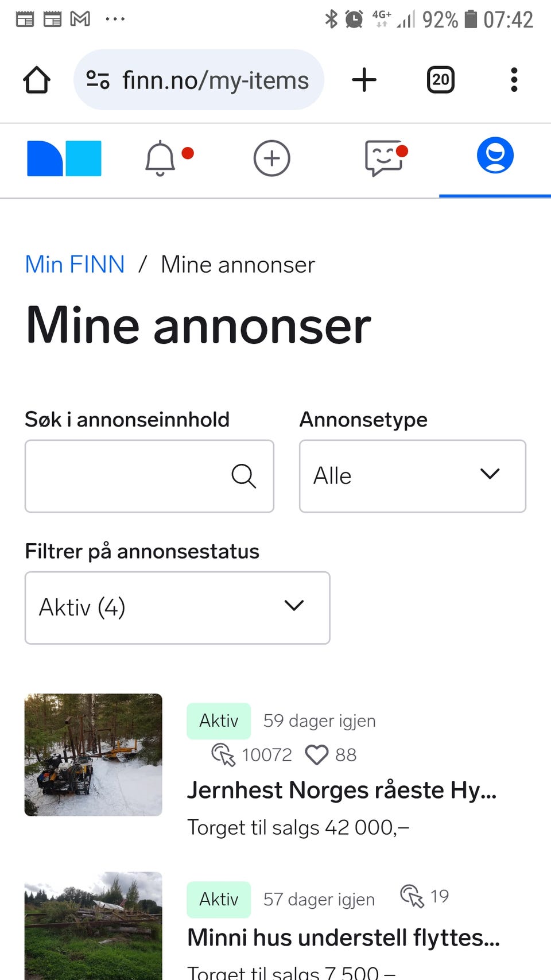Viewport: 551px width, 980px height.
Task: Tap the site settings icon in address bar
Action: pos(98,80)
